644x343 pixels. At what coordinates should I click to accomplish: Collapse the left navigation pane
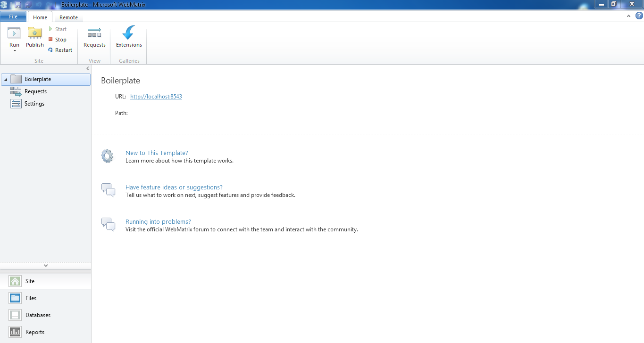pyautogui.click(x=88, y=69)
